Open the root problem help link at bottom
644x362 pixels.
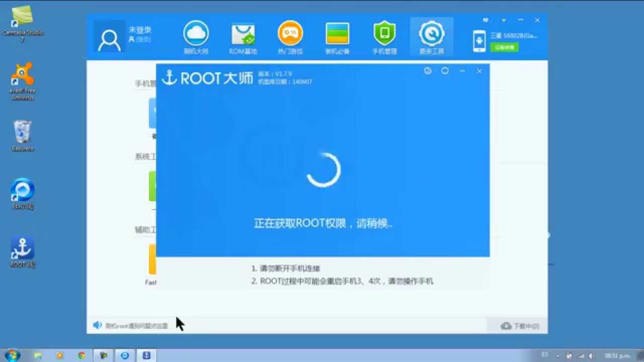(x=136, y=326)
